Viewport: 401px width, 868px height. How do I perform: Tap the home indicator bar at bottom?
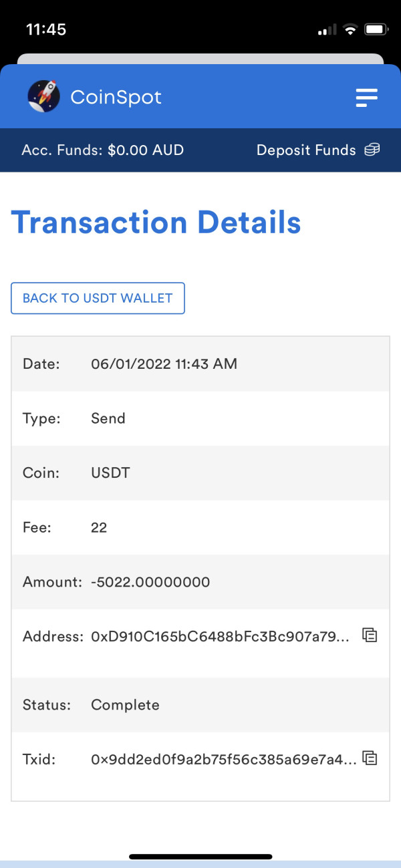pos(200,857)
